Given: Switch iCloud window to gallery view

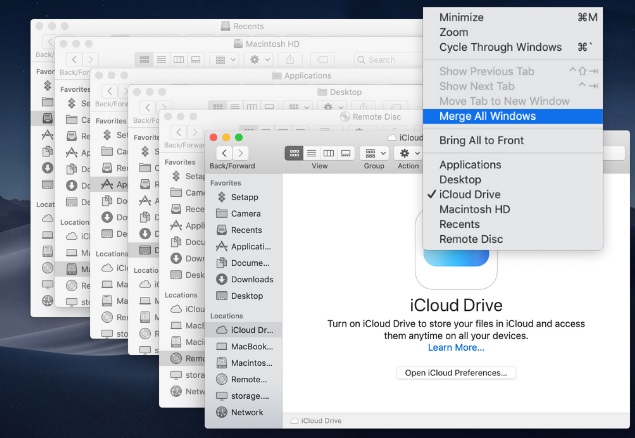Looking at the screenshot, I should (x=345, y=153).
